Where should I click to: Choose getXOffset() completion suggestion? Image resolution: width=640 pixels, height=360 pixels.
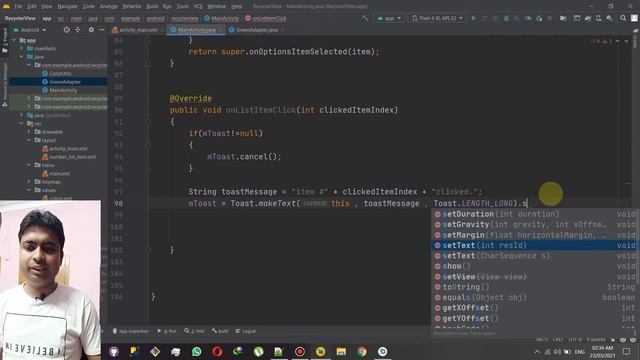[535, 308]
